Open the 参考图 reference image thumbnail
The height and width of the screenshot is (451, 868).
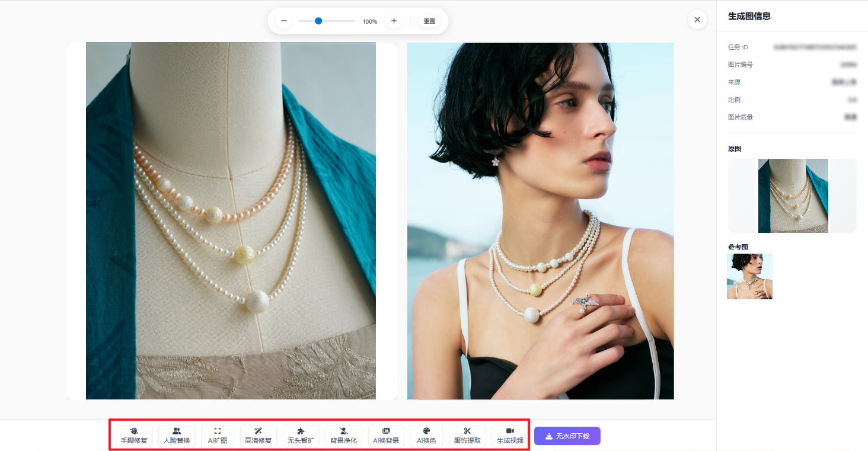749,276
